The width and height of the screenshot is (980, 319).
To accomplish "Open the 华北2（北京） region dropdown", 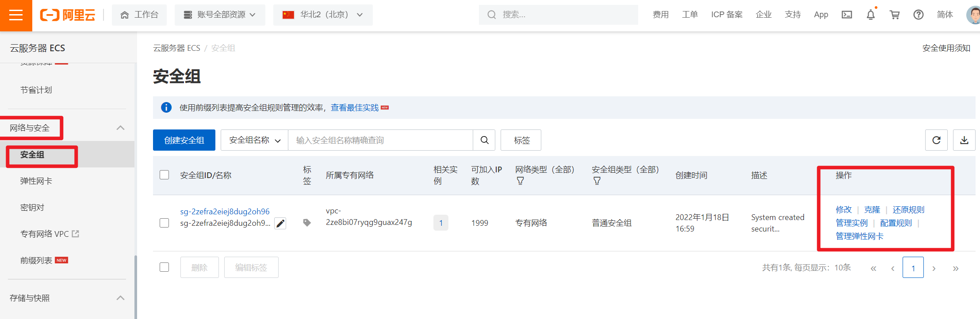I will 323,15.
